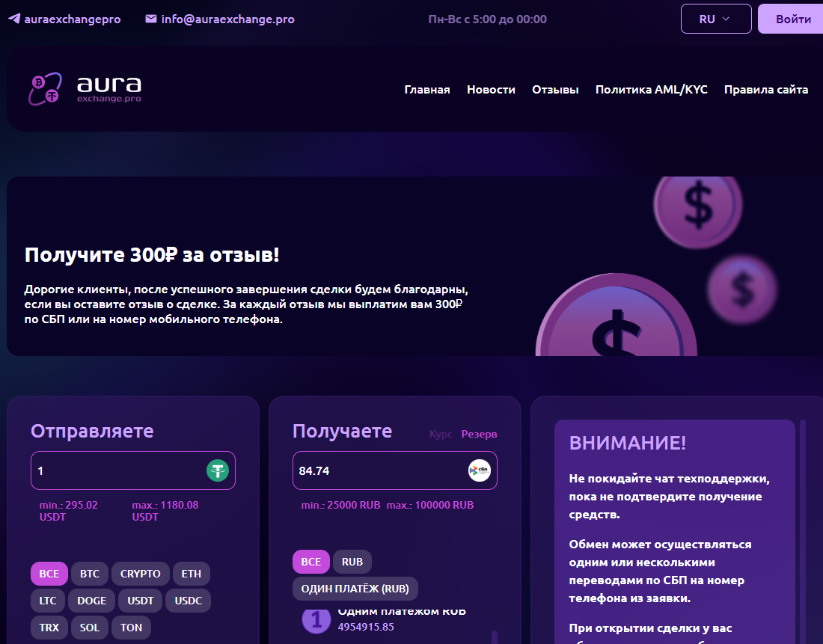Select the BTC currency filter chip
Viewport: 823px width, 644px height.
pyautogui.click(x=89, y=574)
